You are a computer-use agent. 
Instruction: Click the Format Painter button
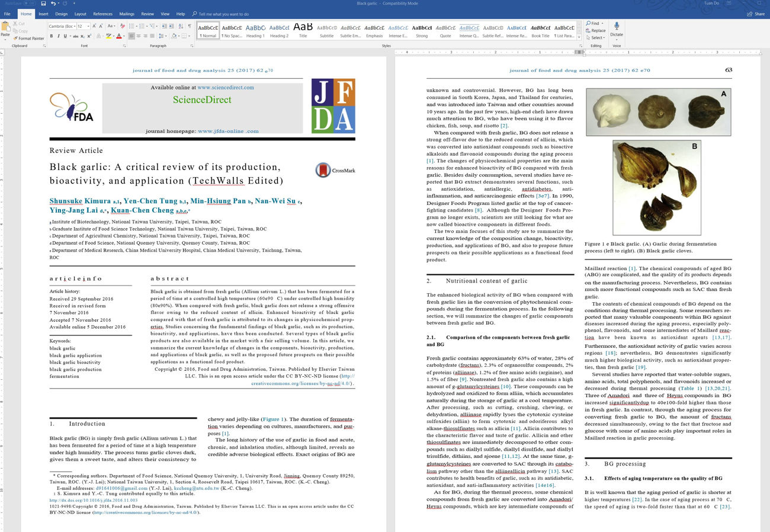click(28, 38)
